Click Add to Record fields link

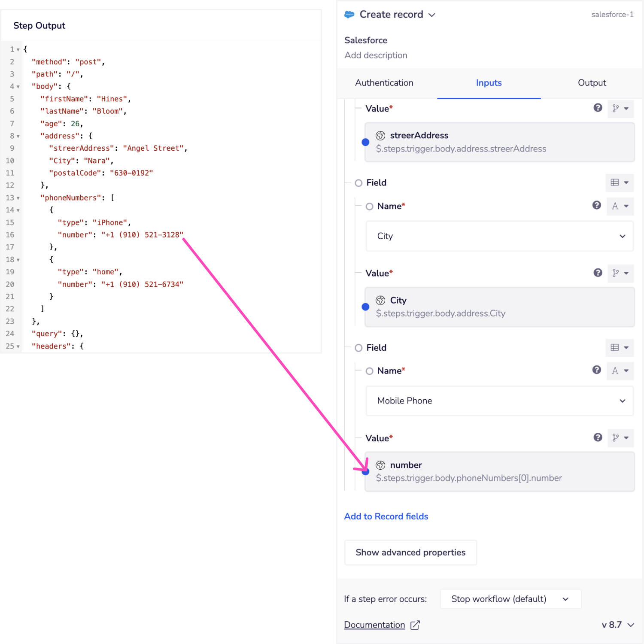[x=386, y=516]
